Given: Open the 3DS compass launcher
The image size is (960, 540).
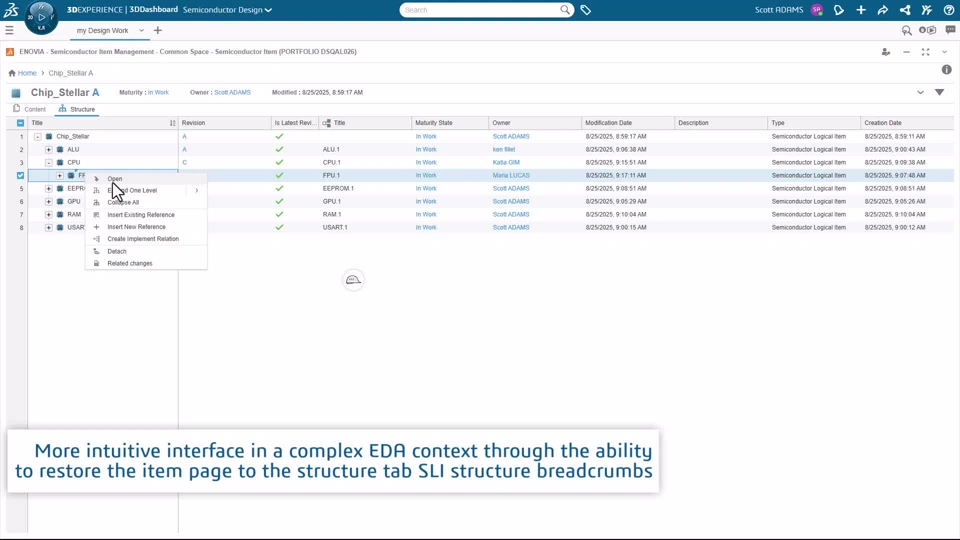Looking at the screenshot, I should tap(41, 17).
